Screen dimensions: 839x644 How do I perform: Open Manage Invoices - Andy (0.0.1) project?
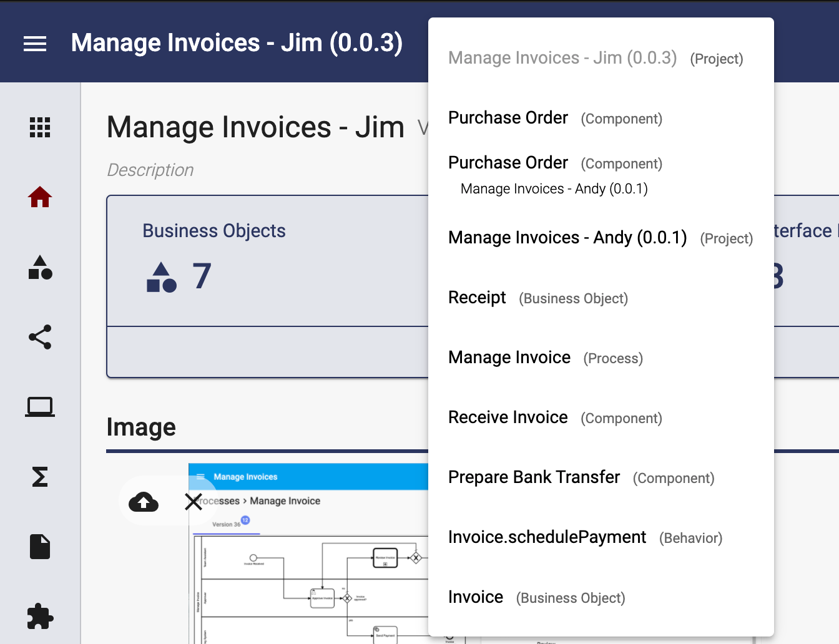(x=601, y=238)
